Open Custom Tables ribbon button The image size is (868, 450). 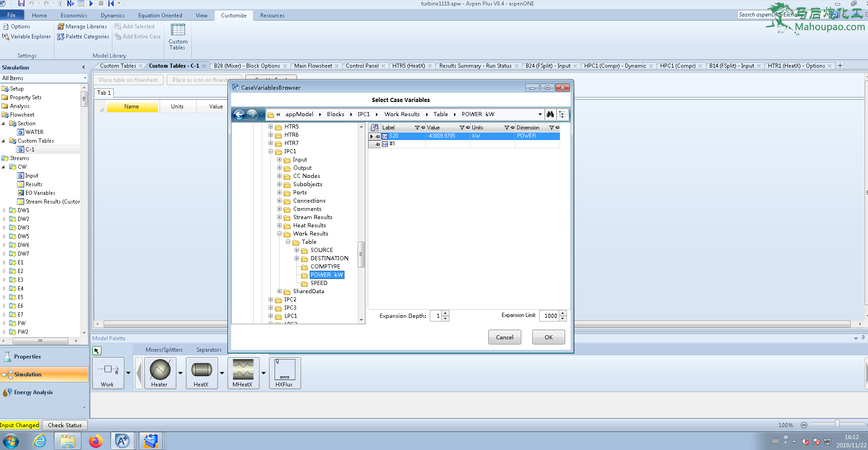178,37
